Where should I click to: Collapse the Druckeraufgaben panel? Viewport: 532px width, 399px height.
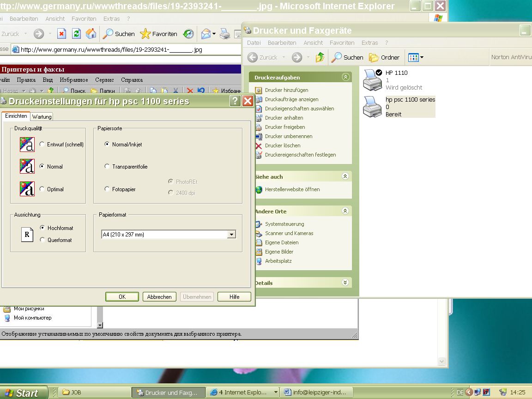click(x=345, y=77)
